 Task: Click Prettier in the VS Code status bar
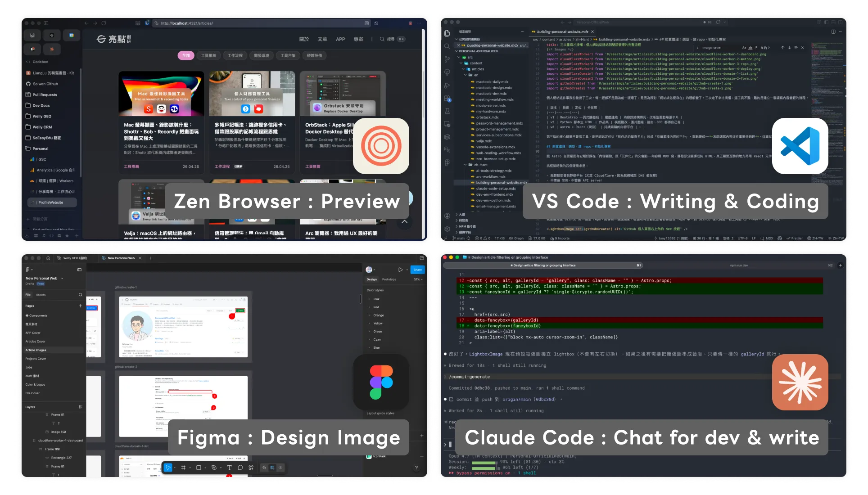click(x=794, y=238)
